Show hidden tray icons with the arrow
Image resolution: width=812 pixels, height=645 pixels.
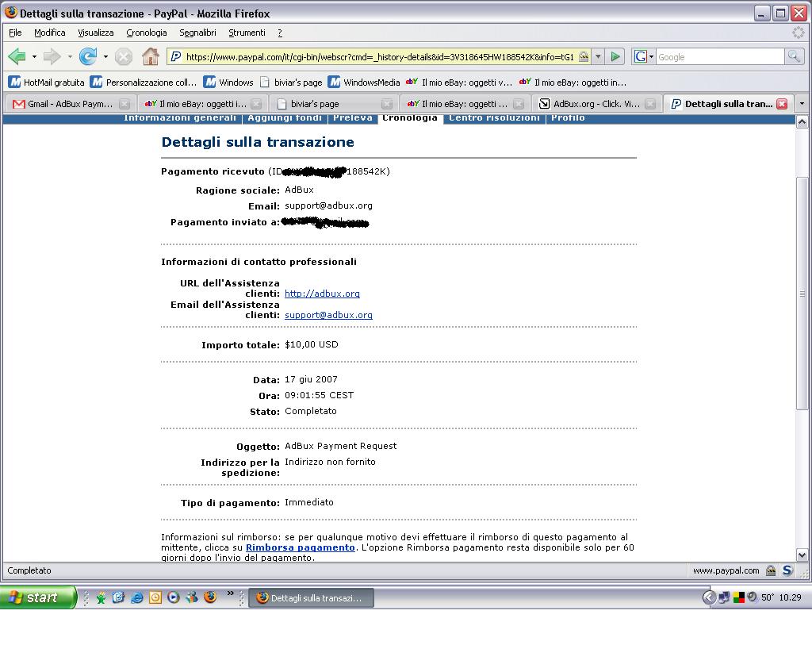tap(709, 597)
